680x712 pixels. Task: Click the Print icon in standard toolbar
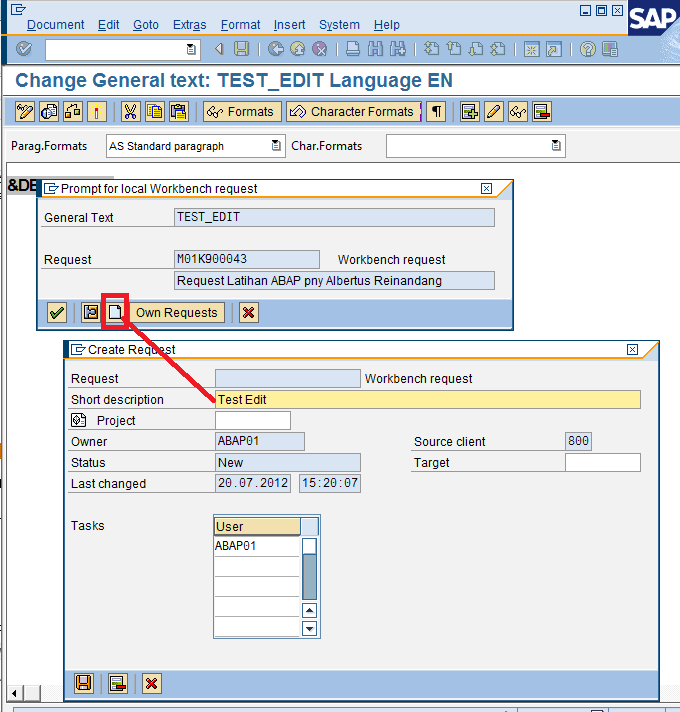353,49
